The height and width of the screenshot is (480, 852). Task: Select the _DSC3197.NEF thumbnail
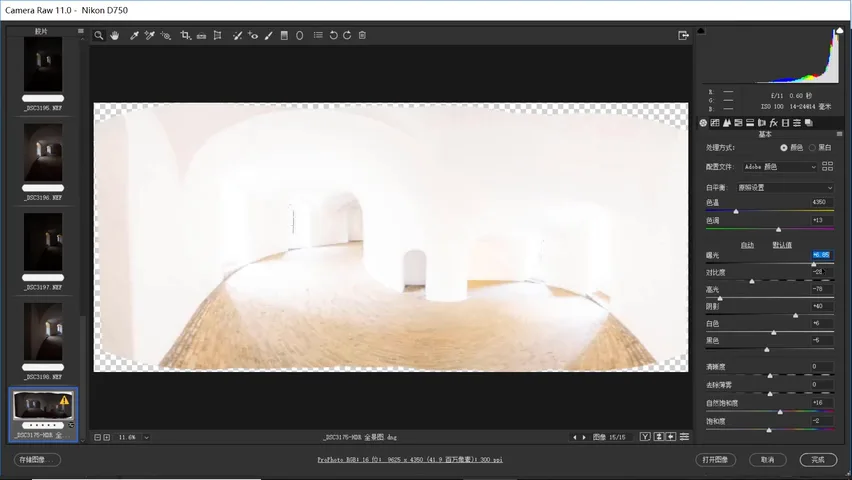(43, 242)
